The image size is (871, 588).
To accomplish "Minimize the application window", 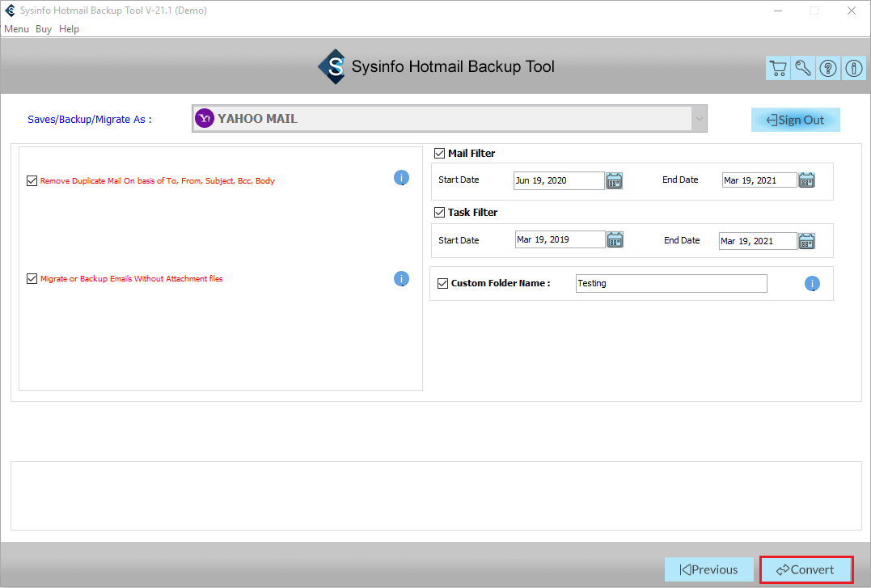I will 778,11.
